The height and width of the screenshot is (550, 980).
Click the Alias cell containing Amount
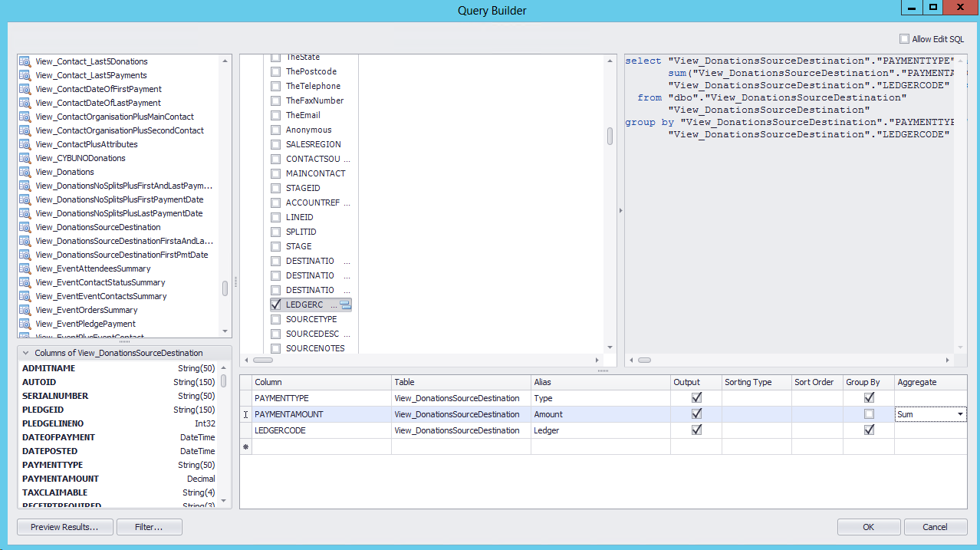(x=600, y=414)
